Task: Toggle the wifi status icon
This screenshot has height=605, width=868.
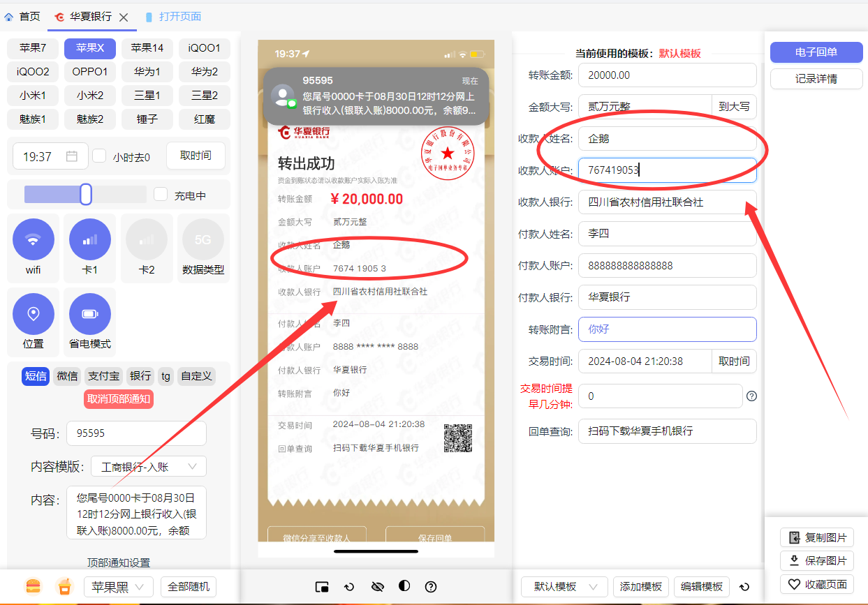Action: [x=34, y=239]
